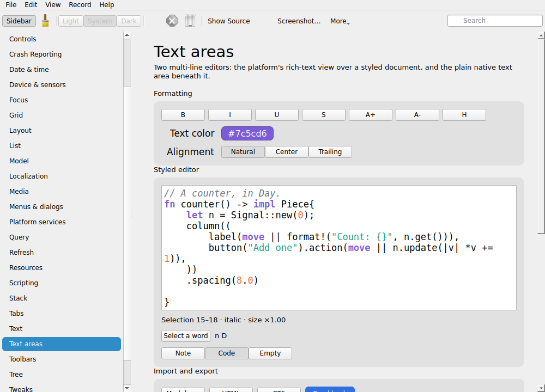Select the System theme option
Image resolution: width=545 pixels, height=392 pixels.
100,21
